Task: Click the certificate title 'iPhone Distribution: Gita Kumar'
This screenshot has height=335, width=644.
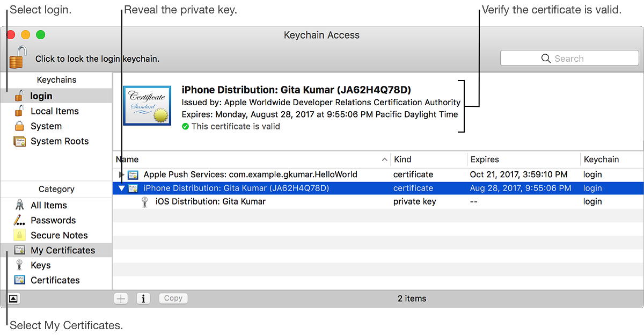Action: click(x=296, y=90)
